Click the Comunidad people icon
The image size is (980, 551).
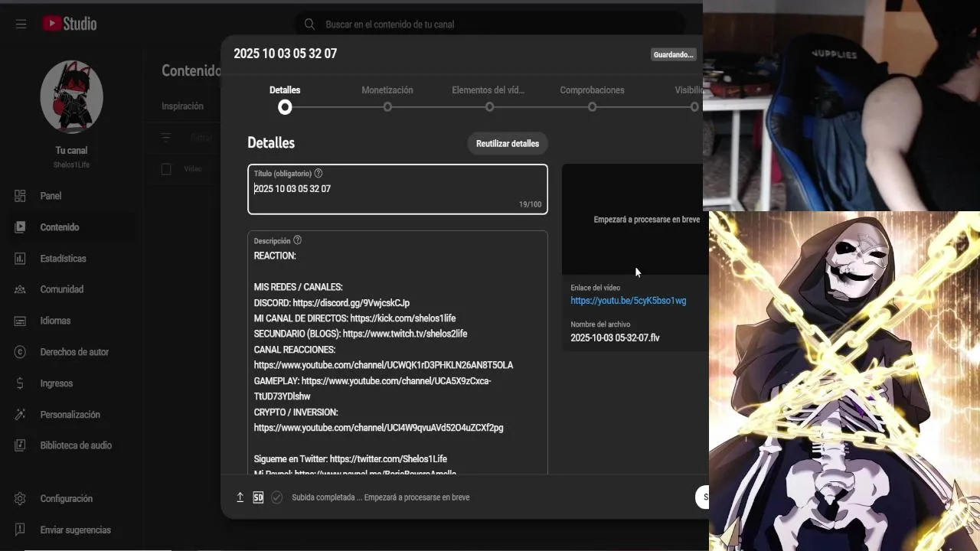click(x=20, y=289)
